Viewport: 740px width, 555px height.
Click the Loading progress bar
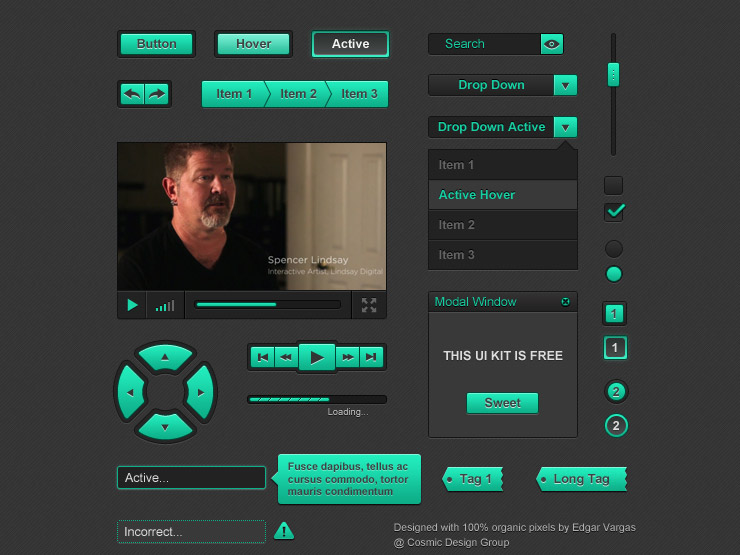[x=317, y=400]
